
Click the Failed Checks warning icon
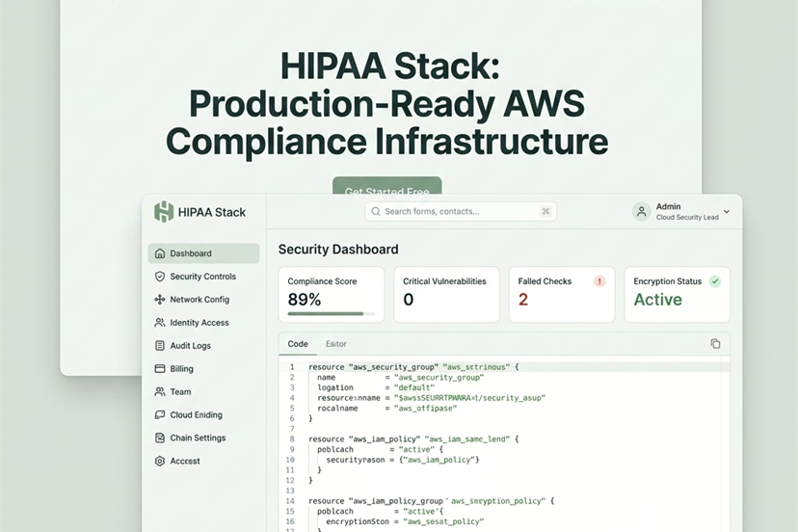pyautogui.click(x=599, y=281)
